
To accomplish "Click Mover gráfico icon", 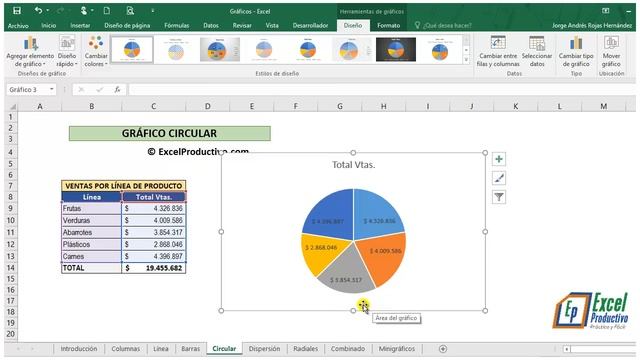I will point(611,51).
